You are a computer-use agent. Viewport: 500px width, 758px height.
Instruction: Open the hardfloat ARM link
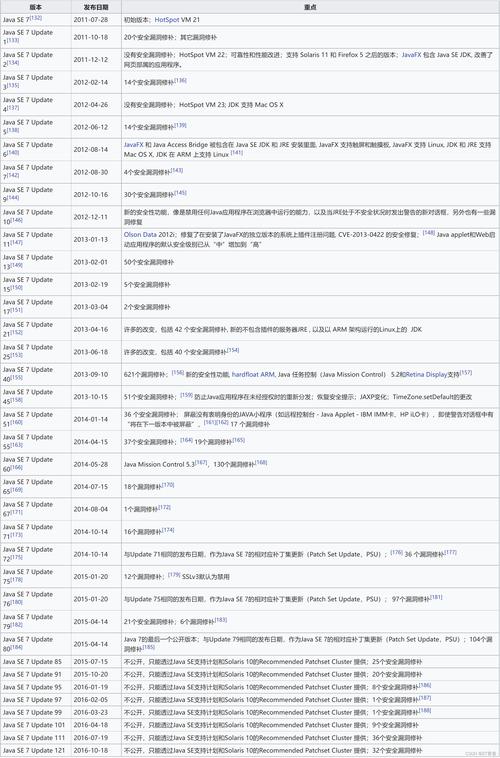click(253, 375)
